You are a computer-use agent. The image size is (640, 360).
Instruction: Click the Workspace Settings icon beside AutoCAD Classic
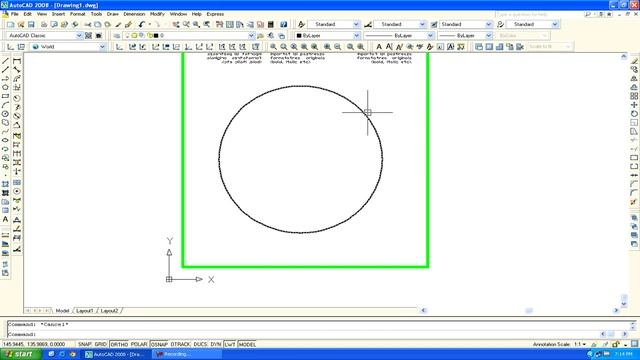(88, 36)
